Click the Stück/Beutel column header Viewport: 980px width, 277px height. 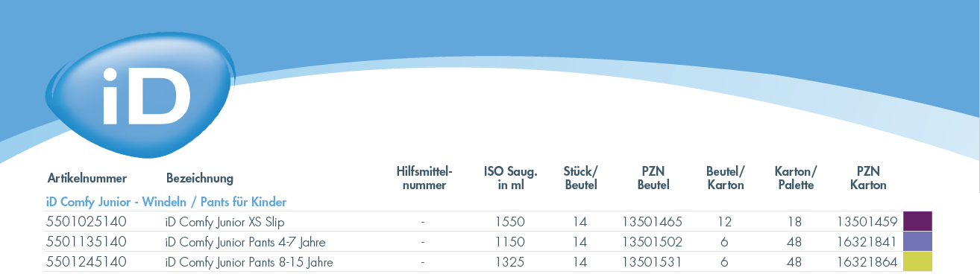580,178
